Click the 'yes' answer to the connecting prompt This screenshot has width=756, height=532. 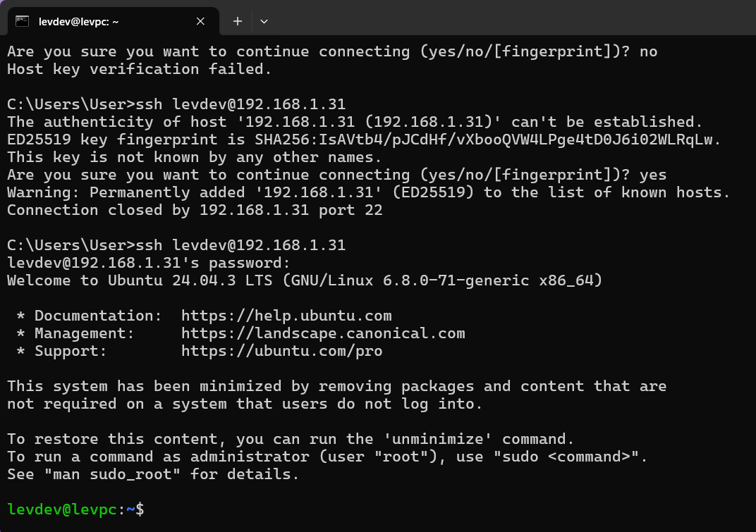pyautogui.click(x=653, y=175)
